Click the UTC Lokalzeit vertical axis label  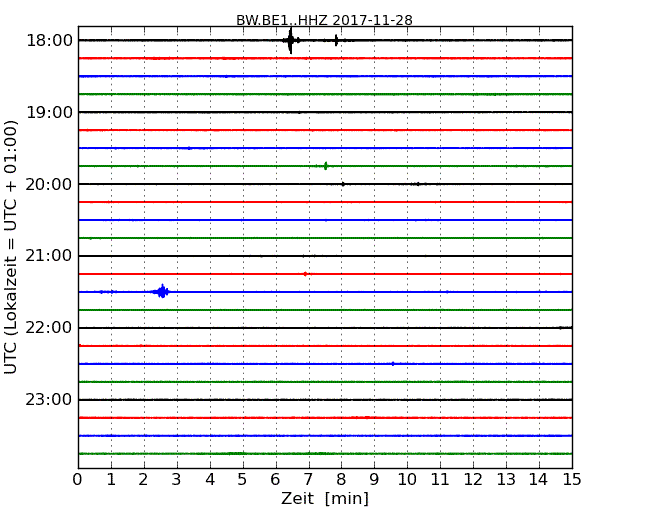[11, 247]
